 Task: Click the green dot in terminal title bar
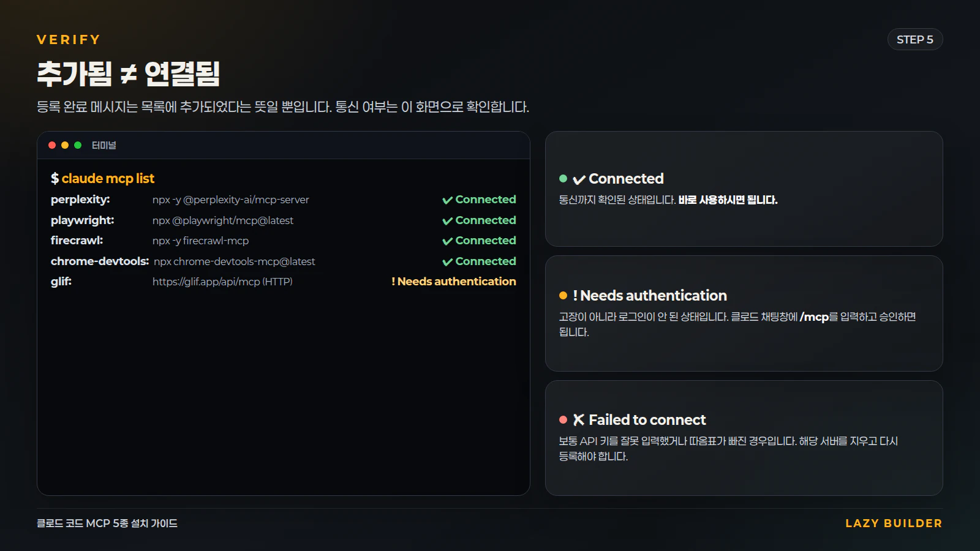(x=78, y=145)
